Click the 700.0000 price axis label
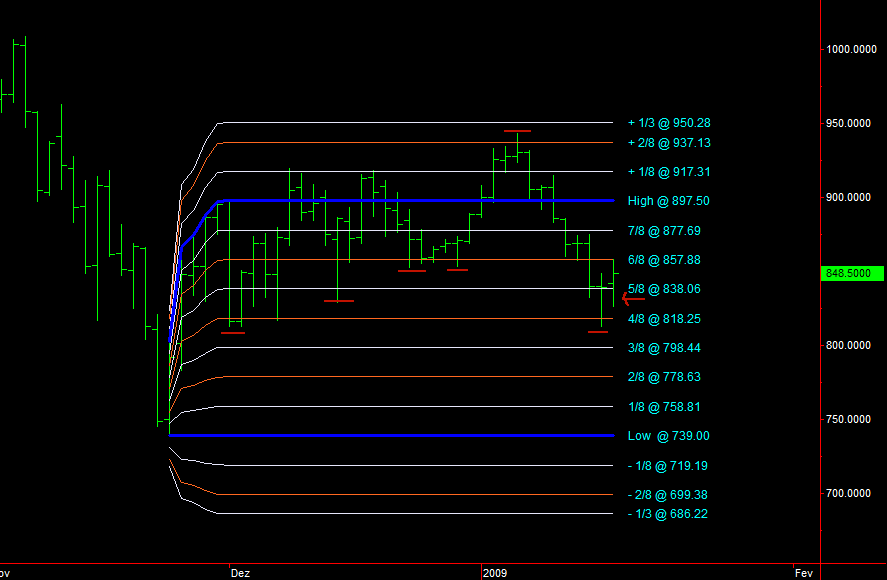 849,493
